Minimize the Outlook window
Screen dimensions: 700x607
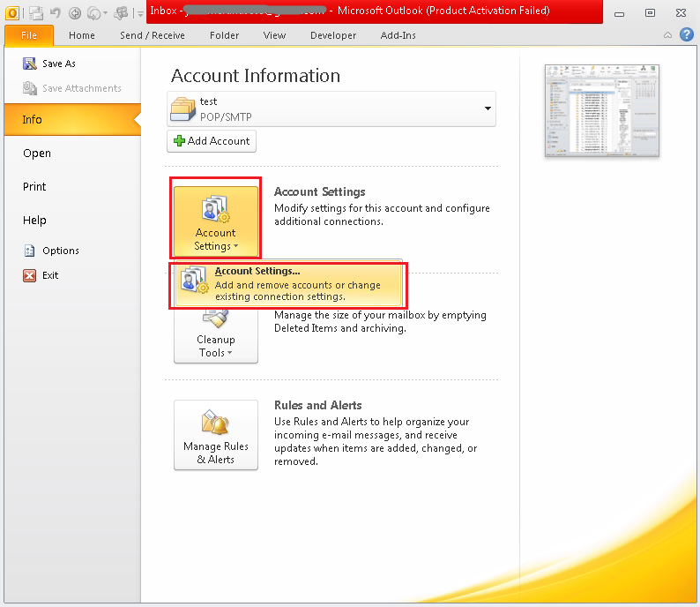(x=619, y=13)
